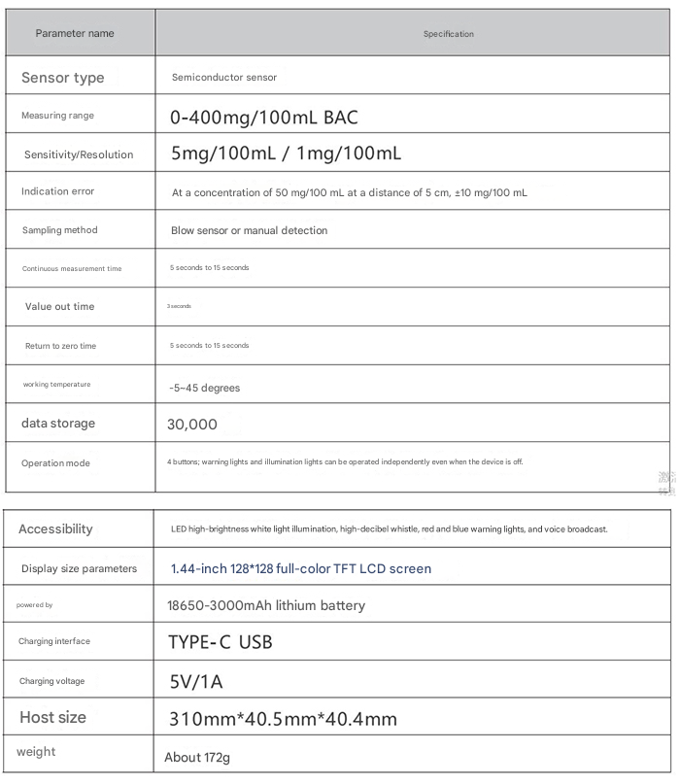Click the blue '1.44-inch 128*128 full-color TFT LCD screen' text
Viewport: 680px width, 784px height.
(x=300, y=568)
